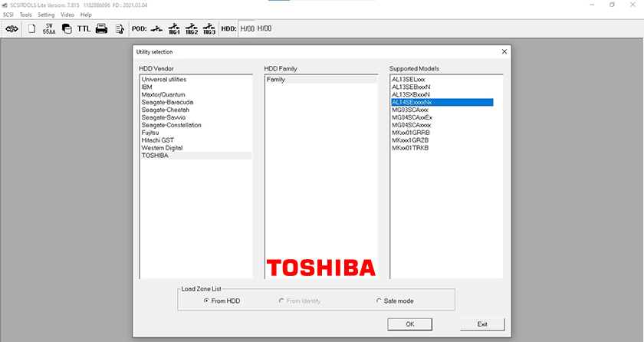The height and width of the screenshot is (342, 644).
Task: Click the Exit button
Action: coord(482,324)
